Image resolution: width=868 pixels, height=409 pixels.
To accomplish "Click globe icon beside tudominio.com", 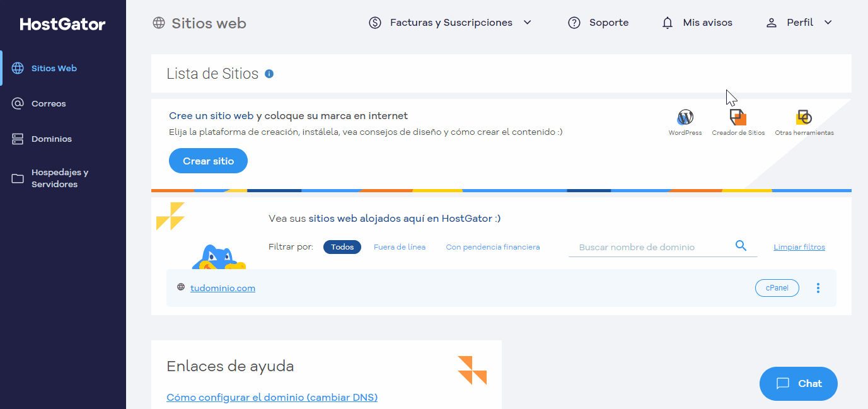I will [181, 287].
